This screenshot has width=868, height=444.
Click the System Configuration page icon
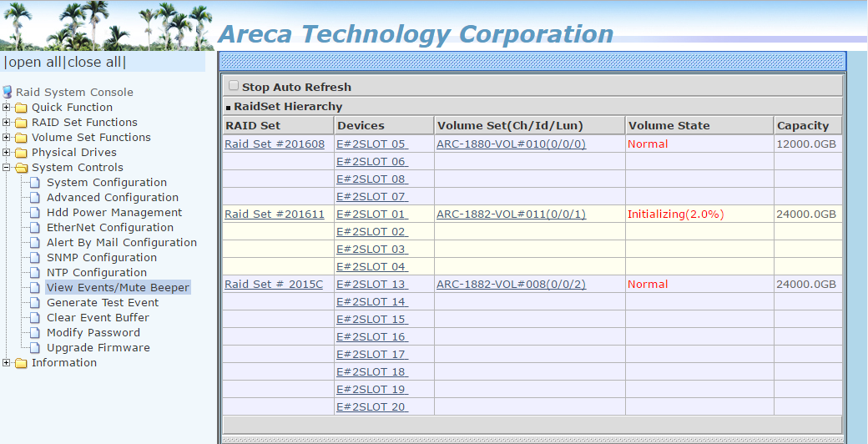(35, 183)
